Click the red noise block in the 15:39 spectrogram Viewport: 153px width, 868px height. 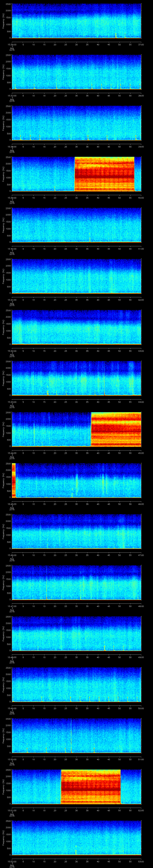(x=104, y=174)
